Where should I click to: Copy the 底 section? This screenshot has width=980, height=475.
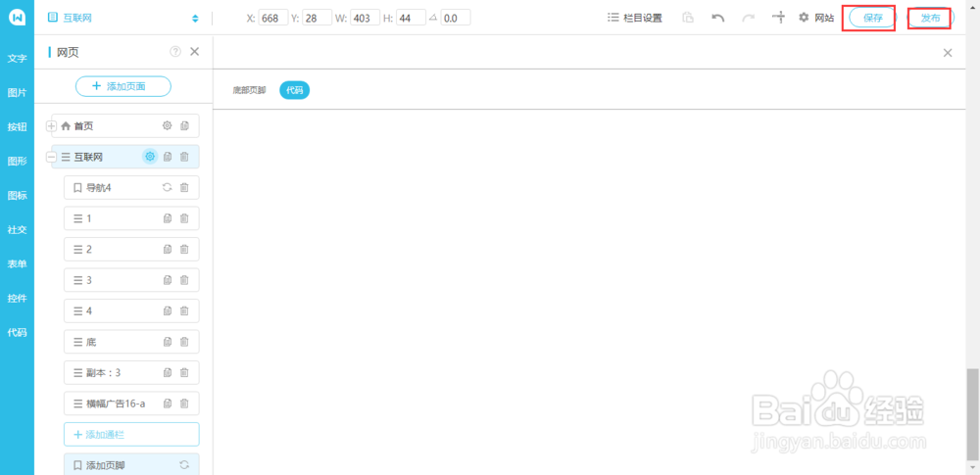pyautogui.click(x=168, y=342)
